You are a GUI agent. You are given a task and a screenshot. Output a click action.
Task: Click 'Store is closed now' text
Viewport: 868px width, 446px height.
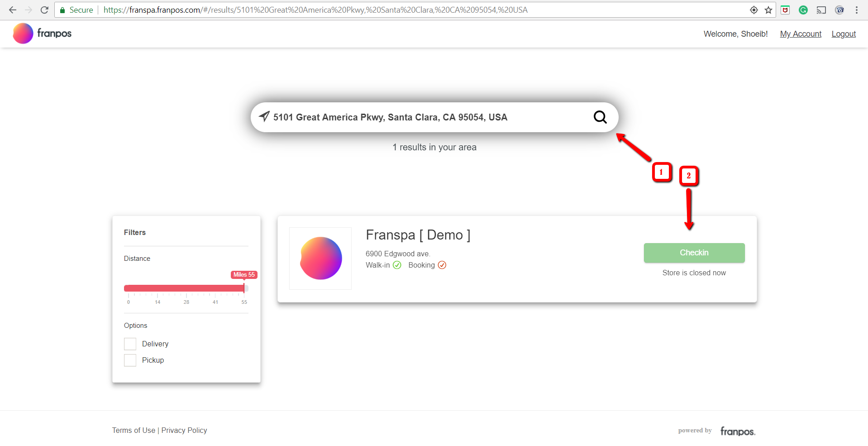[x=694, y=273]
